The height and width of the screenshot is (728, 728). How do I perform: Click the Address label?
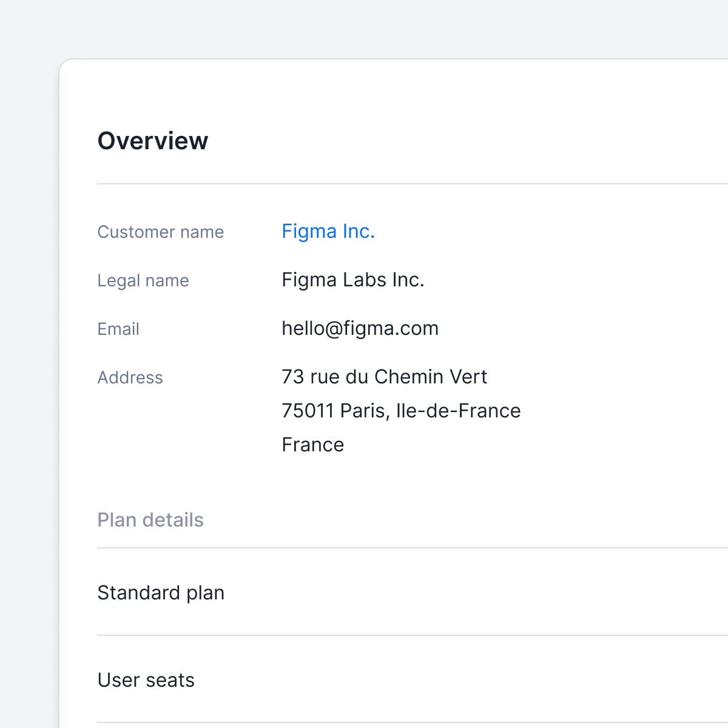click(x=130, y=377)
